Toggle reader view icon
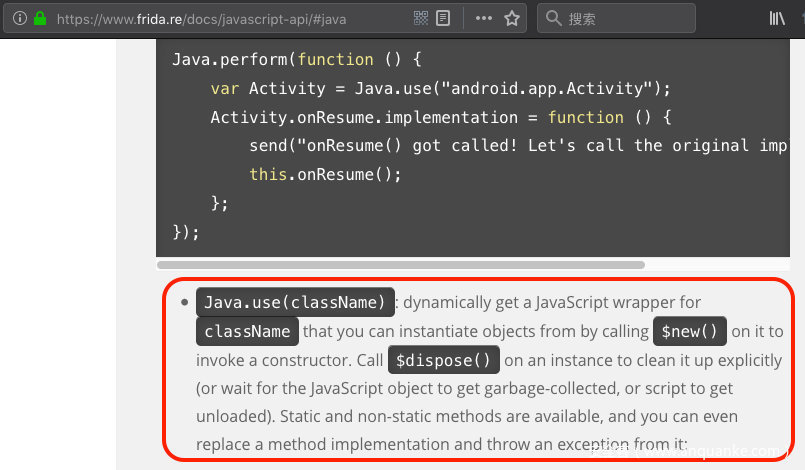 (443, 18)
